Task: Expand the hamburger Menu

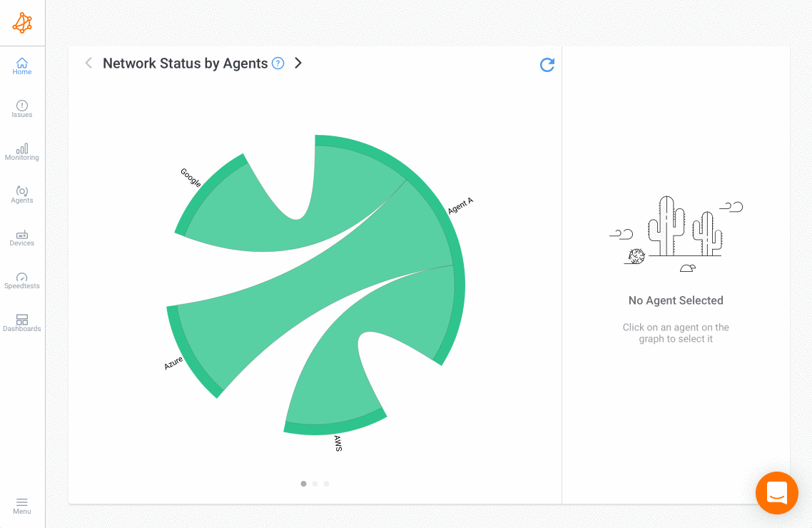Action: 22,506
